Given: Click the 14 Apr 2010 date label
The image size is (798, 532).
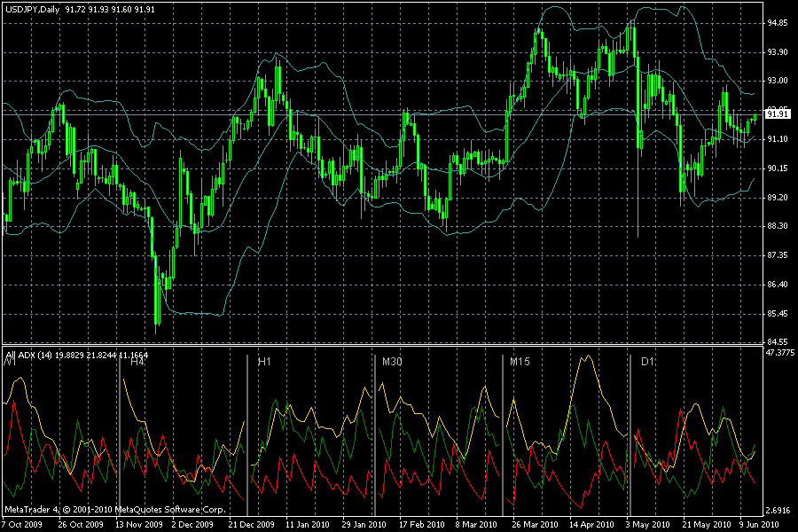Looking at the screenshot, I should (591, 524).
